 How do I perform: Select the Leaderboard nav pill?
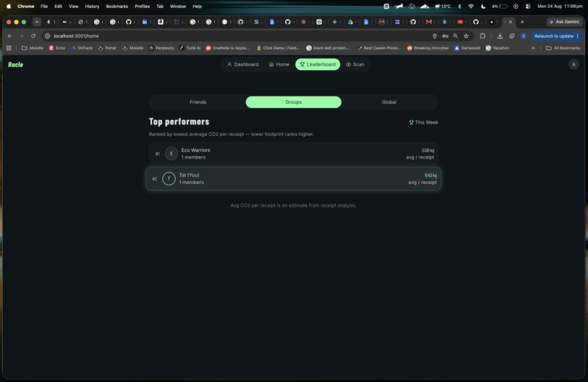pyautogui.click(x=317, y=64)
